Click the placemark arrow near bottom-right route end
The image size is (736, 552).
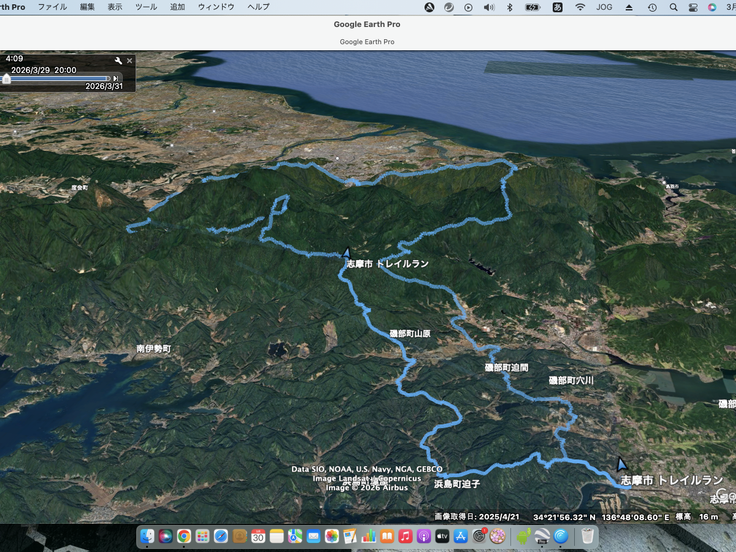coord(621,464)
